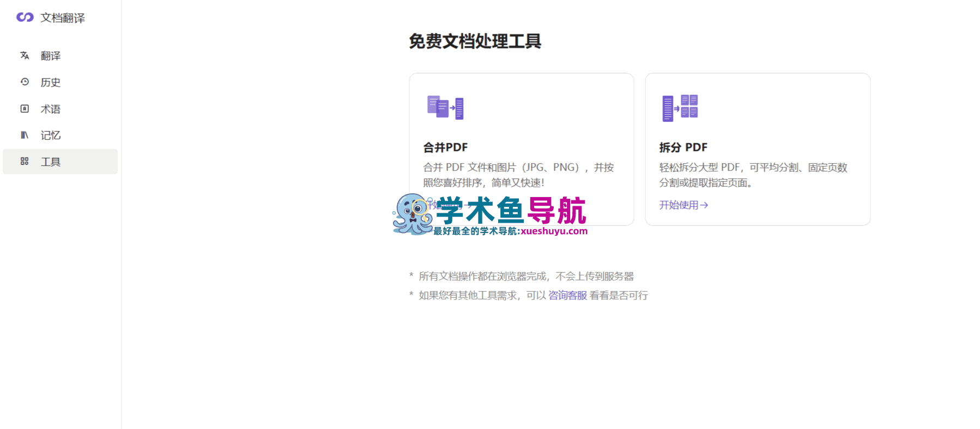Click the 文档翻译 brand name text
The width and height of the screenshot is (980, 429).
pos(63,18)
